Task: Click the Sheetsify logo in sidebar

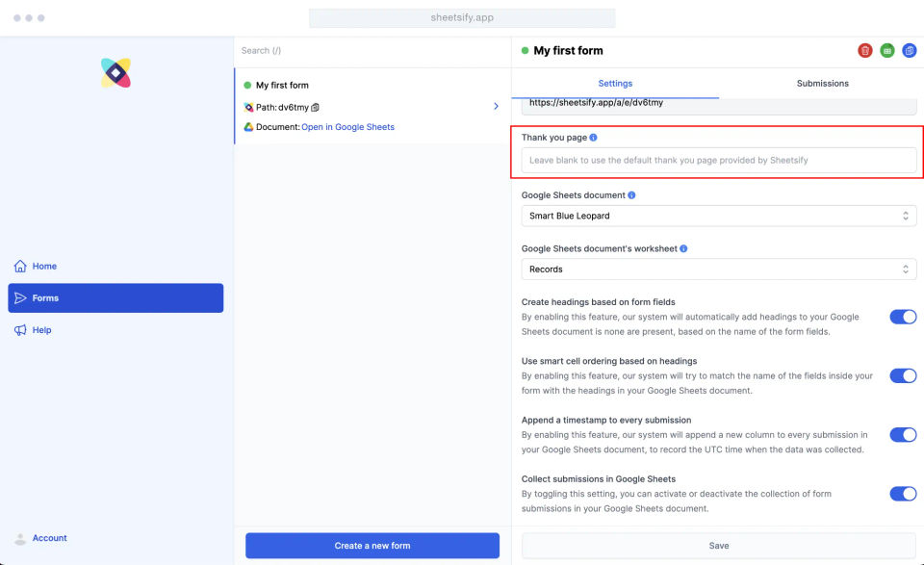Action: (x=115, y=73)
